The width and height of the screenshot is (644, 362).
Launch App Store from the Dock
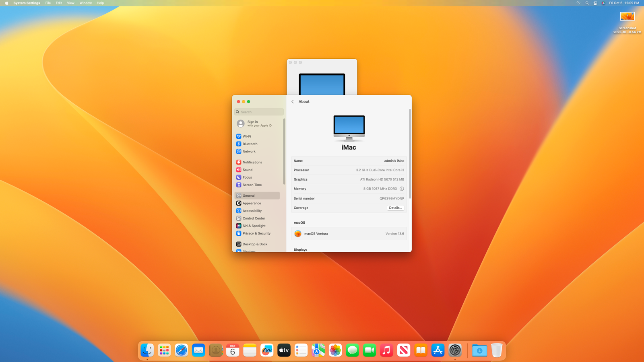[x=438, y=350]
